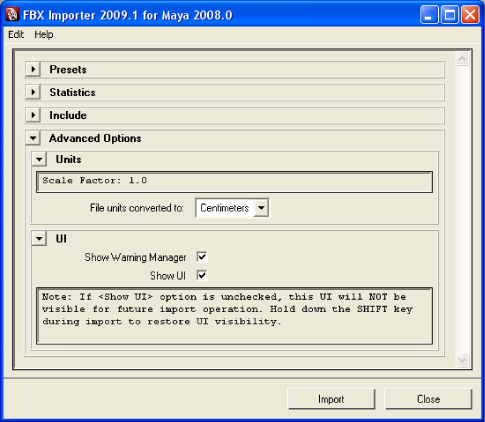Expand the Presets section arrow
Screen dimensions: 485x422
coord(33,69)
